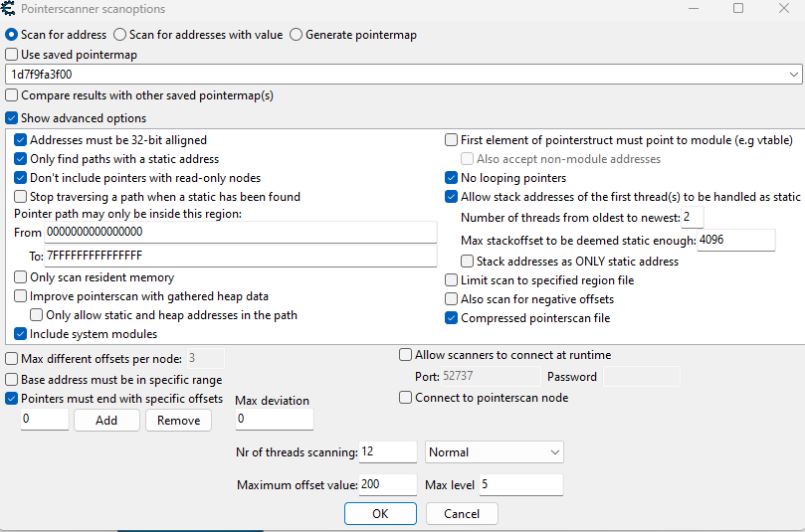
Task: Maximize the Pointerscanner scanoptions window
Action: coord(737,8)
